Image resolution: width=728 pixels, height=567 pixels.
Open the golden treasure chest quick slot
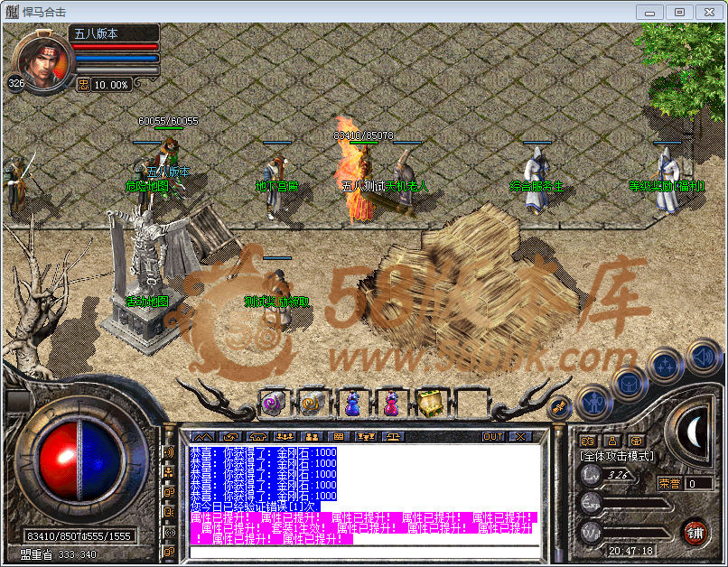tap(431, 403)
